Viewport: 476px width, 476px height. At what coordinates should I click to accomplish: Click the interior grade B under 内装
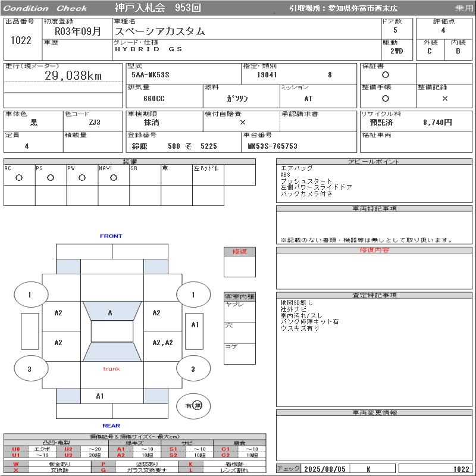458,51
